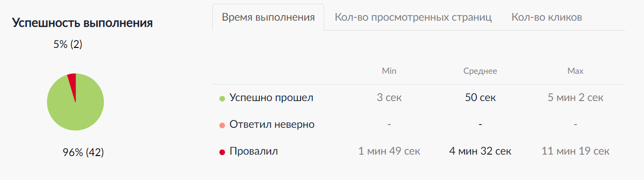Click the 50 сек average value
644x180 pixels.
pos(480,98)
